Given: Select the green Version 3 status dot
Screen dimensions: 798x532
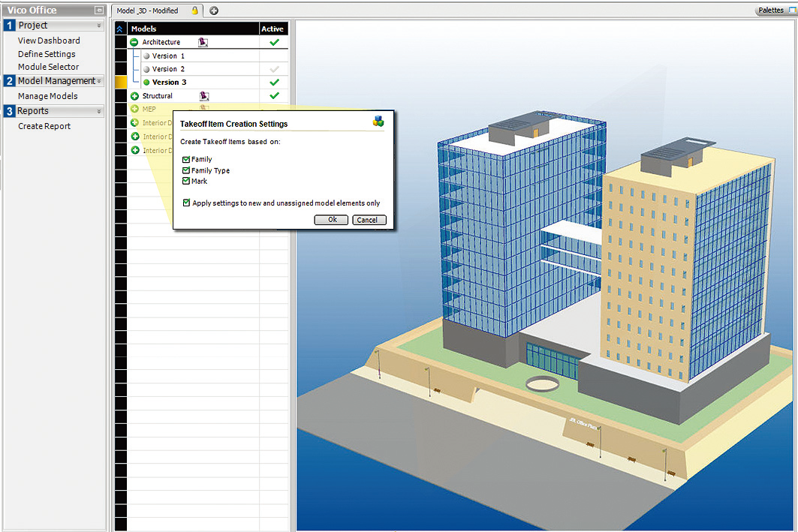Looking at the screenshot, I should click(x=146, y=83).
